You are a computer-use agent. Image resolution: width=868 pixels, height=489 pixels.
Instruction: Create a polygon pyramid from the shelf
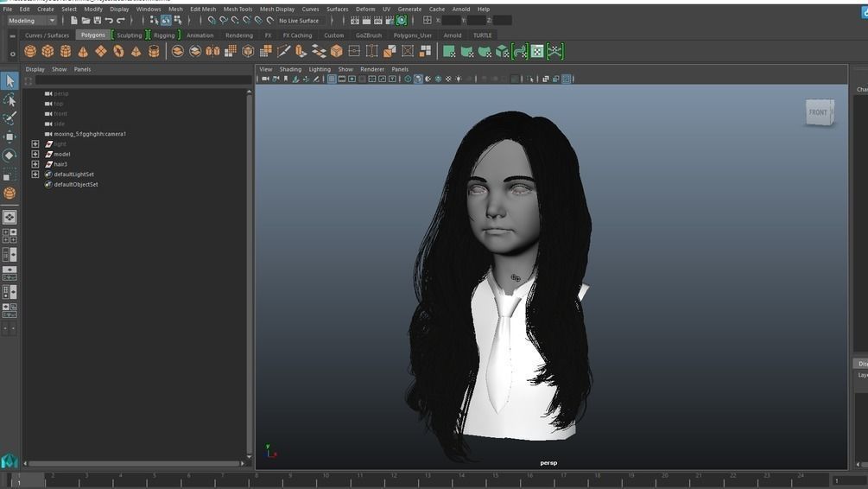(x=136, y=52)
